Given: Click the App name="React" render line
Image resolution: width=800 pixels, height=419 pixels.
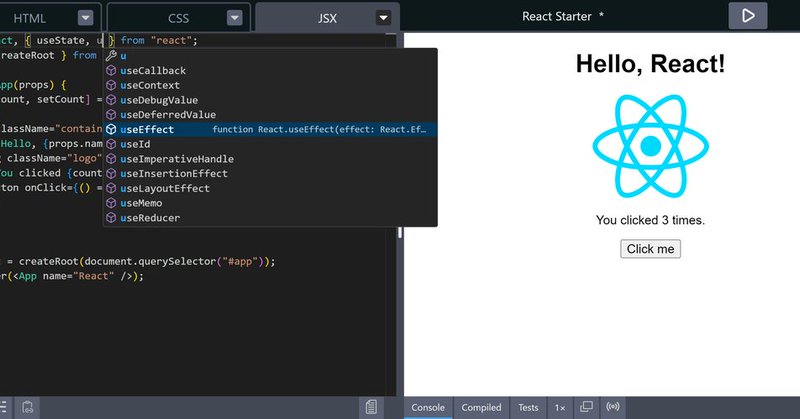Looking at the screenshot, I should click(x=72, y=276).
